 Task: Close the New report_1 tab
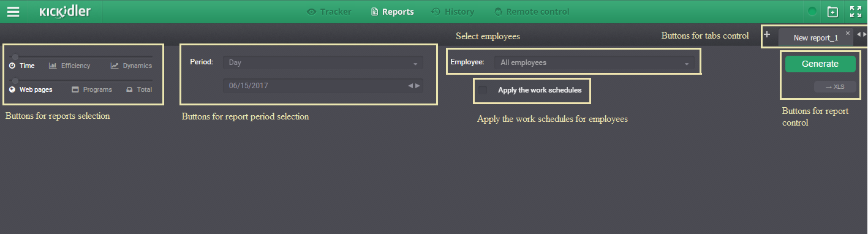point(848,32)
